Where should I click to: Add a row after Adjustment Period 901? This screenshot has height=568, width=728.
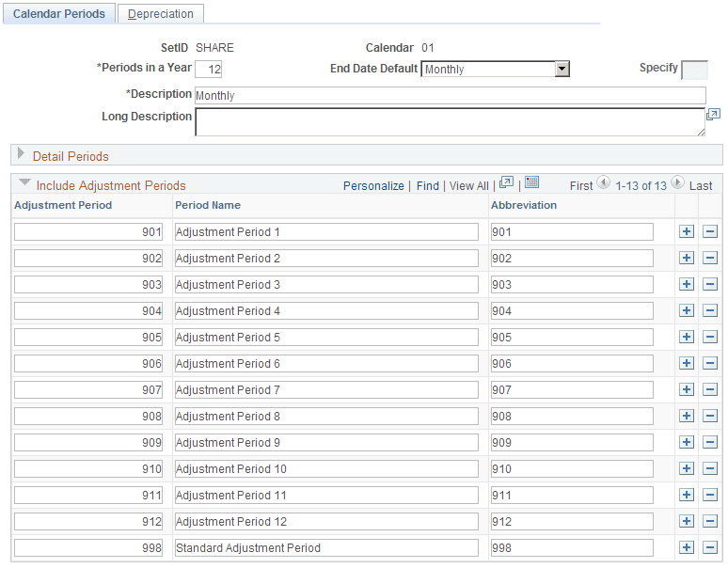pyautogui.click(x=687, y=231)
